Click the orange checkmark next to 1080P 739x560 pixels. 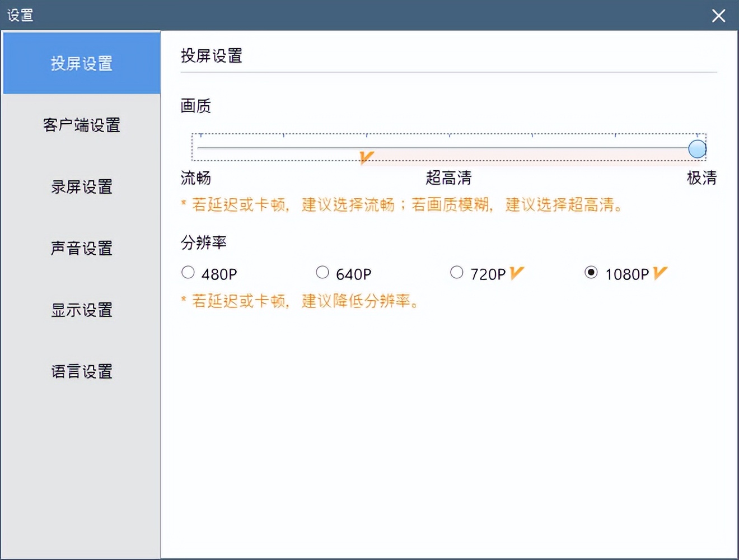660,273
